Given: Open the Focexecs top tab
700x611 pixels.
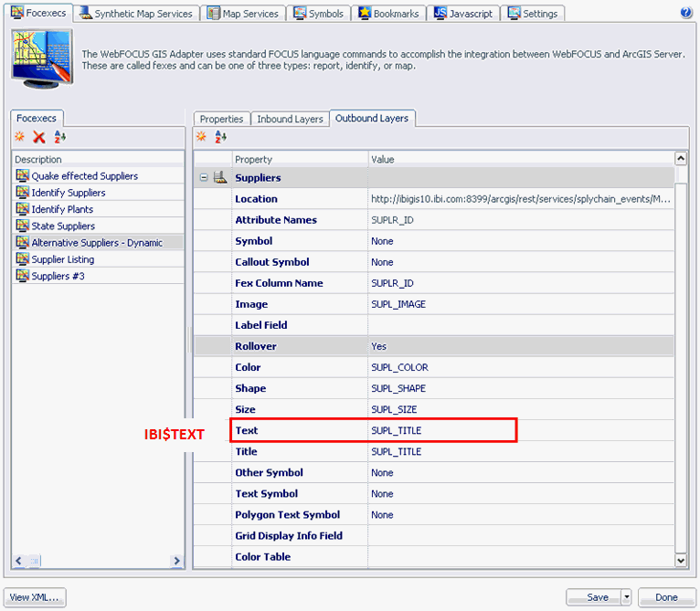Looking at the screenshot, I should [x=39, y=13].
